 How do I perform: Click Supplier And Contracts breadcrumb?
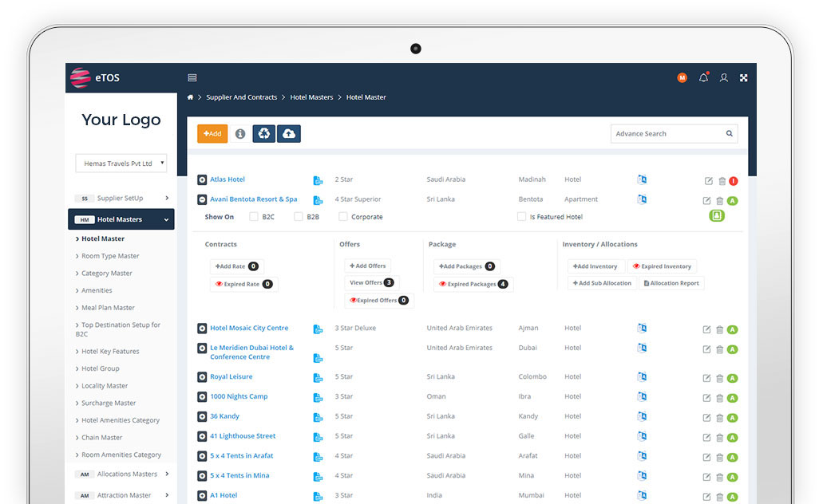point(241,97)
